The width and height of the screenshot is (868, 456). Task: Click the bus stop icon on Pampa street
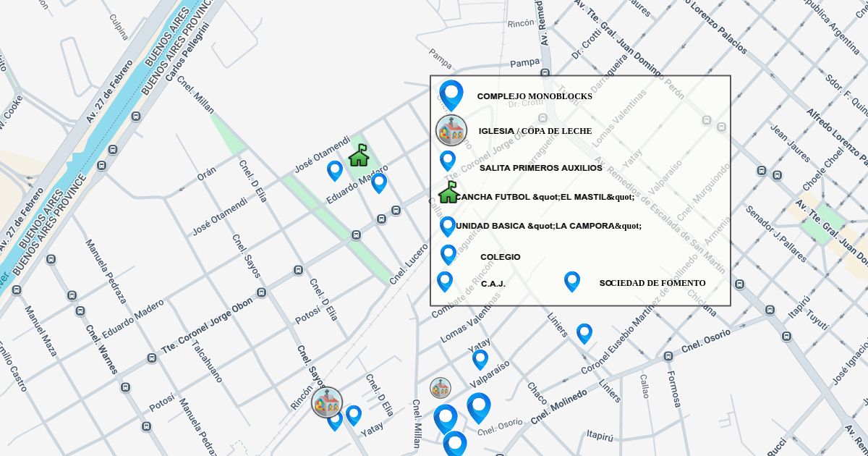tap(545, 72)
